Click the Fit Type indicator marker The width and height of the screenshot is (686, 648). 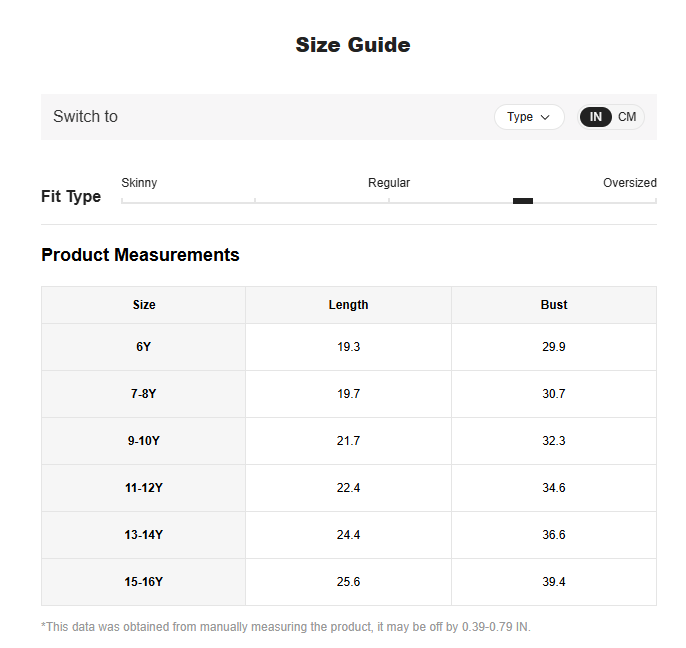point(523,201)
